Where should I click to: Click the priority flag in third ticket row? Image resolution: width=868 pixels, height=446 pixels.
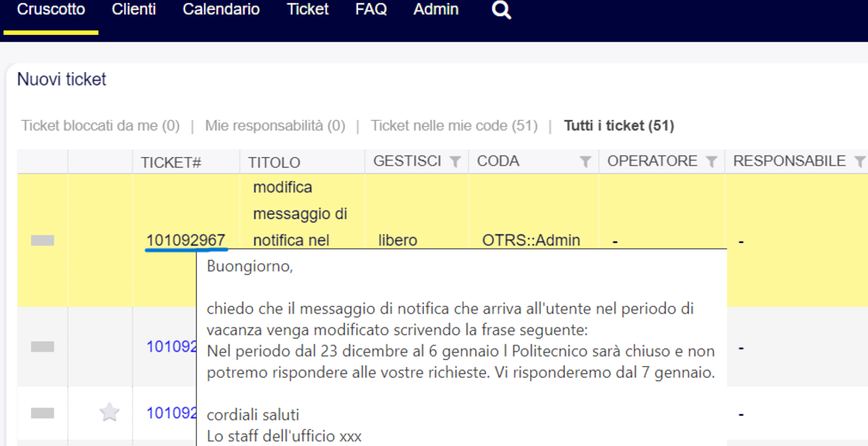(x=43, y=413)
